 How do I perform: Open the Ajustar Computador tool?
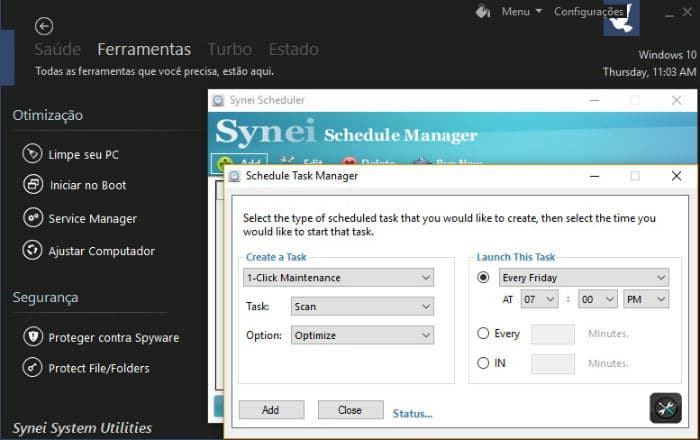88,251
